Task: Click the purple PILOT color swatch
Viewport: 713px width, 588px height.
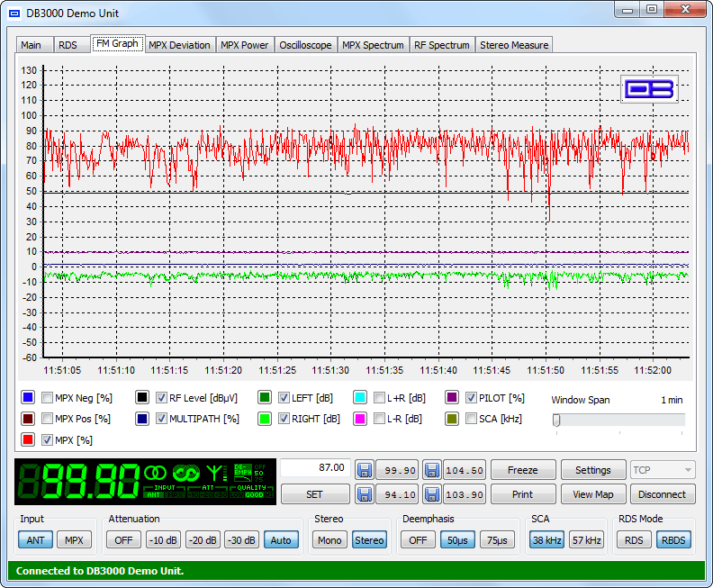Action: click(452, 397)
